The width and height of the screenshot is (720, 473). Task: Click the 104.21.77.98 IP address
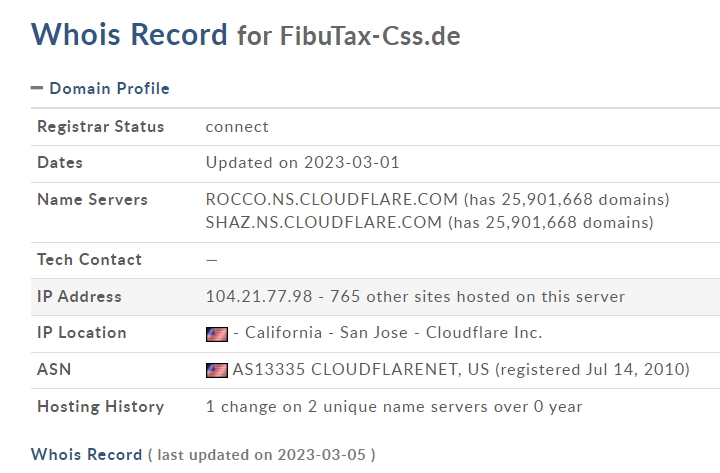259,297
